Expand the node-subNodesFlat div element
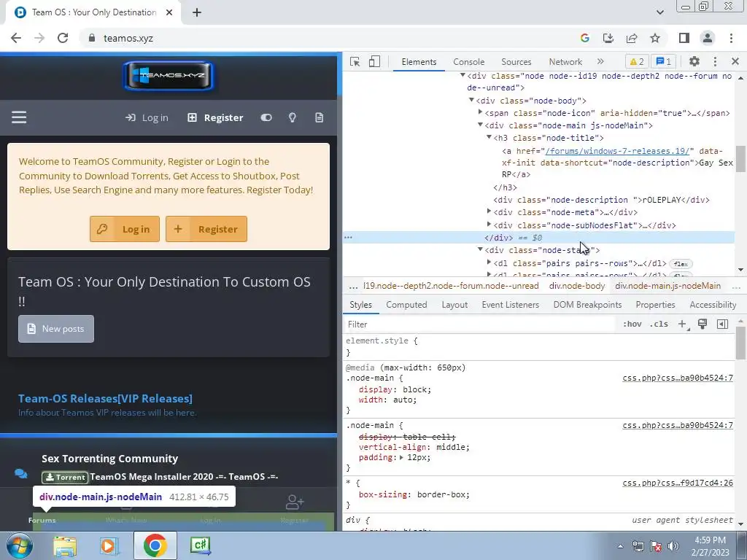747x560 pixels. click(x=489, y=225)
